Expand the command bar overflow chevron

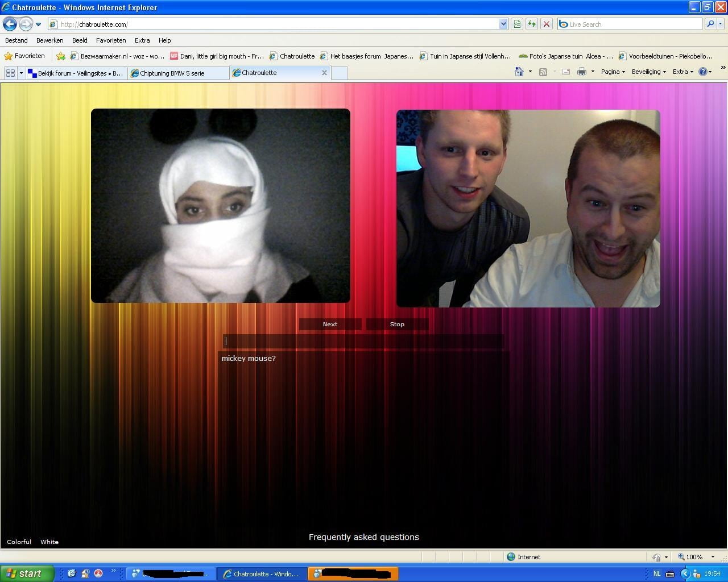click(723, 68)
